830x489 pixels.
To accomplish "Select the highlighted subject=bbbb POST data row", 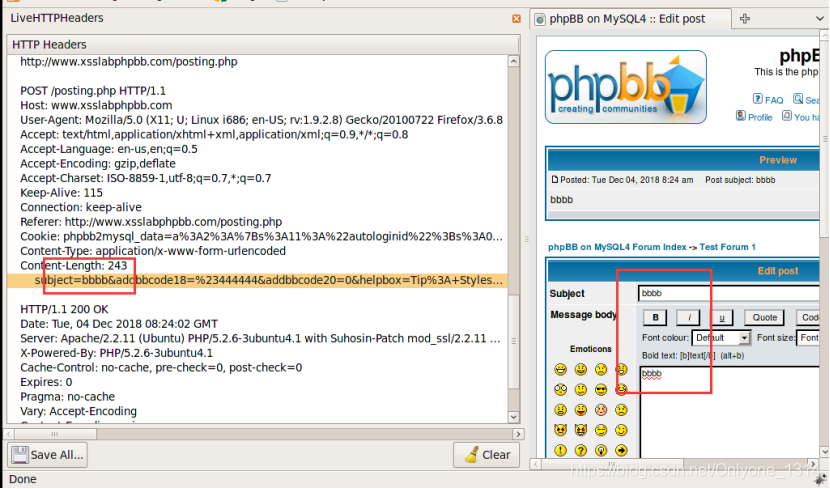I will (x=258, y=280).
